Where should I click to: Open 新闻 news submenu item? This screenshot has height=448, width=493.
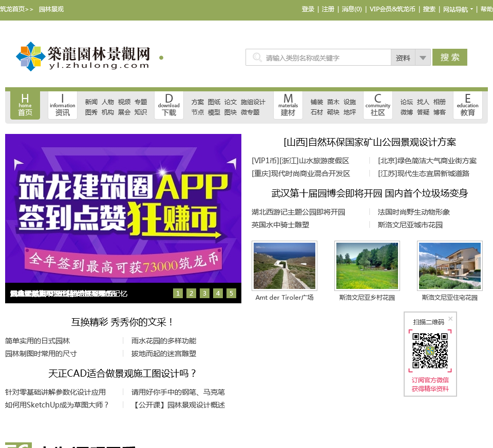click(x=91, y=102)
